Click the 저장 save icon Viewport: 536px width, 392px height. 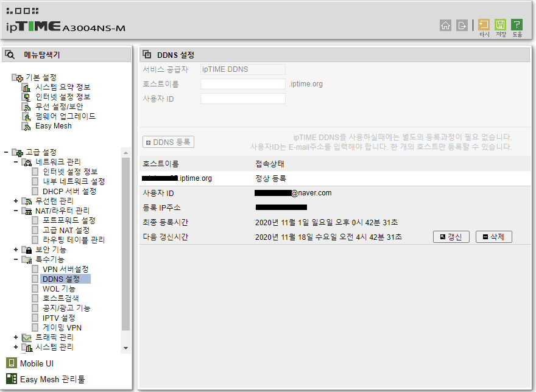(x=500, y=24)
